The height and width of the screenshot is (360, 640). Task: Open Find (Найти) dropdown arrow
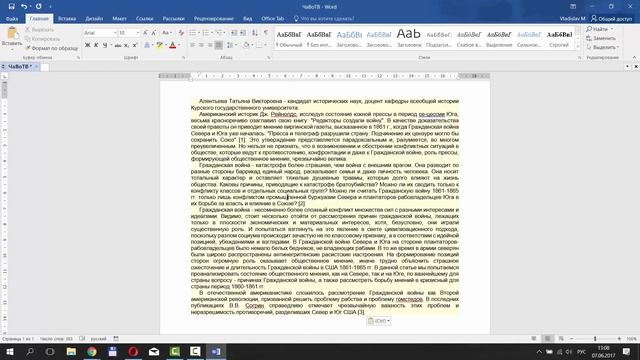612,29
